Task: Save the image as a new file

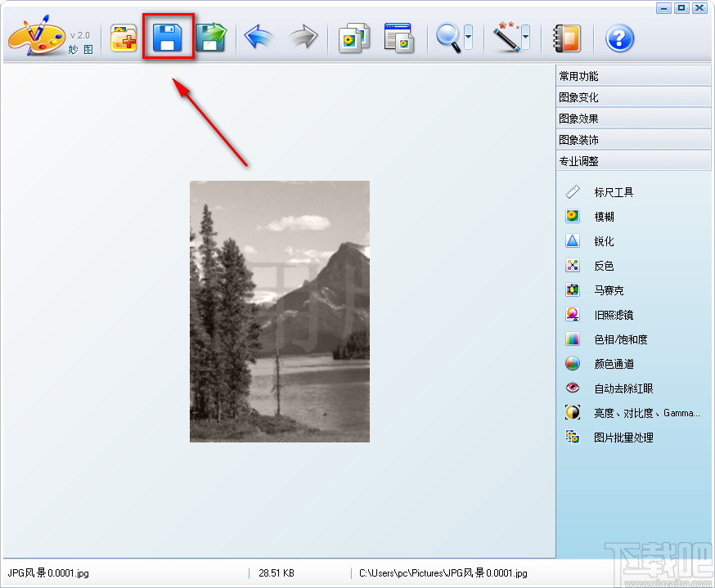Action: tap(212, 37)
